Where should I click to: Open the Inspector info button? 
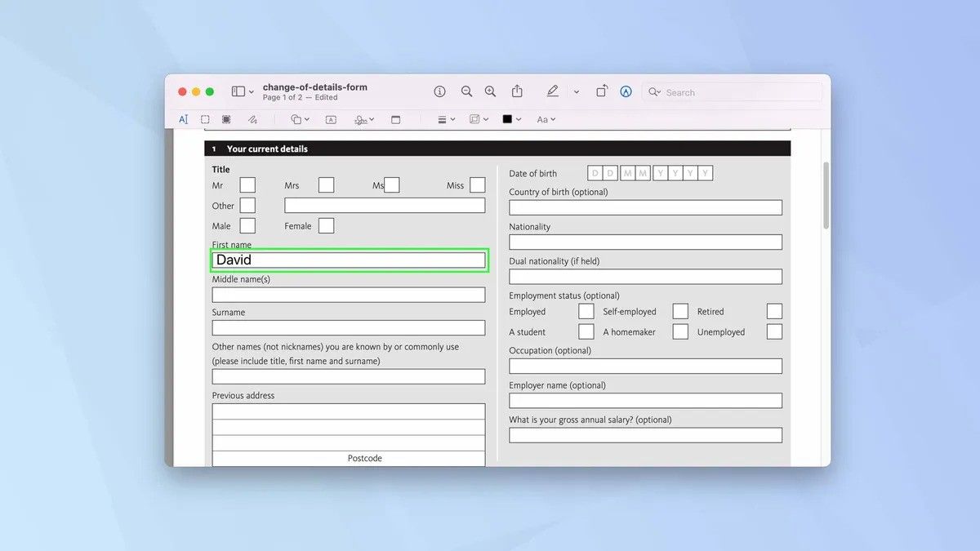(439, 91)
